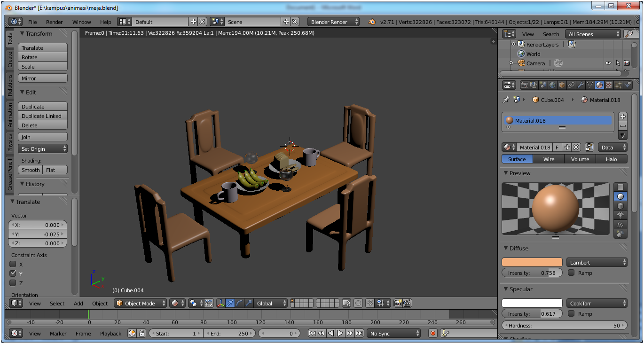Viewport: 644px width, 343px height.
Task: Expand the RenderLayers tree item
Action: (513, 44)
